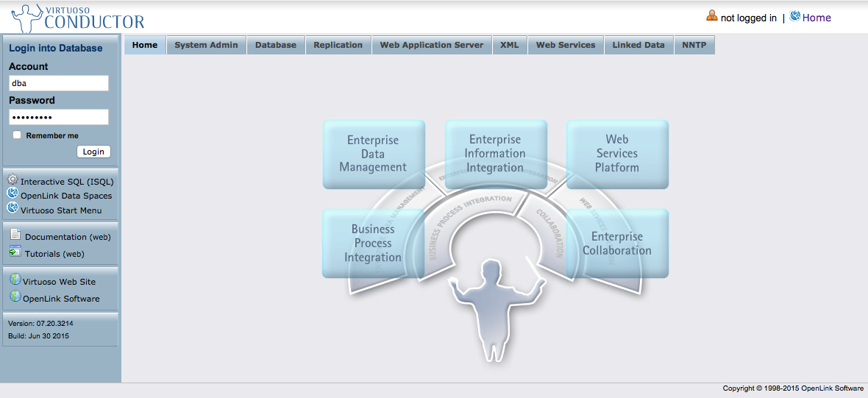Click the globe icon beside OpenLink Data Spaces
The height and width of the screenshot is (398, 868).
[x=13, y=193]
